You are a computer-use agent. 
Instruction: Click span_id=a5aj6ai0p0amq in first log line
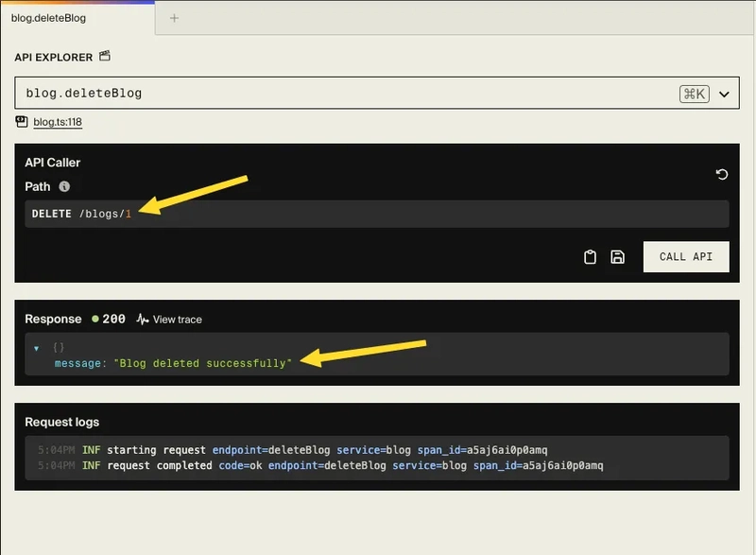pos(482,450)
